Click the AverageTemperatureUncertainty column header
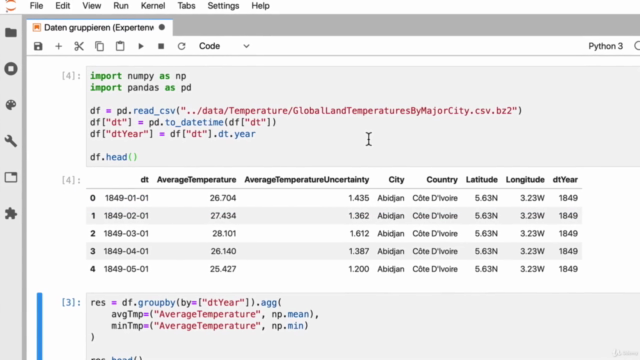Image resolution: width=640 pixels, height=360 pixels. [307, 180]
